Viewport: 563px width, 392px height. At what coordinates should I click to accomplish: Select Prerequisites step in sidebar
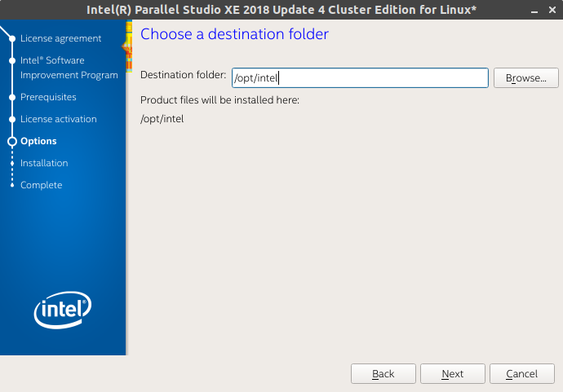(48, 97)
